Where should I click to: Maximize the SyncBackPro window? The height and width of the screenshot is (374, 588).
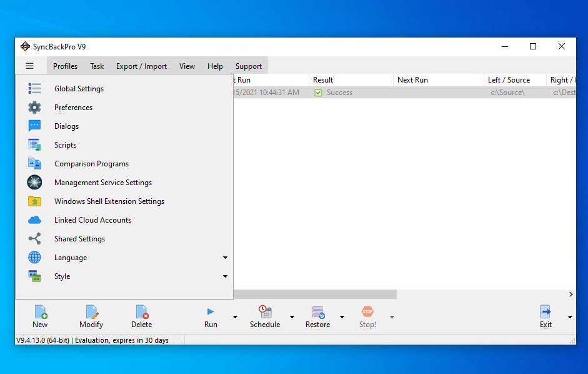click(533, 46)
